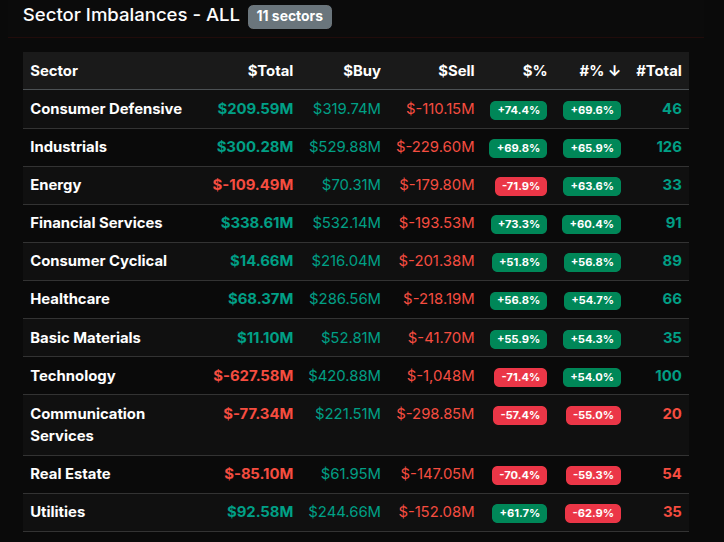Open the Industrials sector row
The image size is (724, 542).
[68, 147]
